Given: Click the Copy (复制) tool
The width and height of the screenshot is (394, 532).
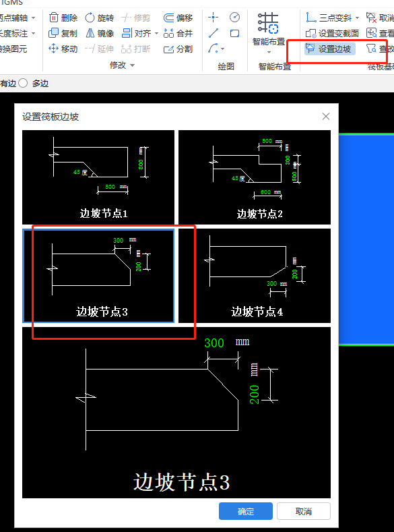Looking at the screenshot, I should [63, 33].
